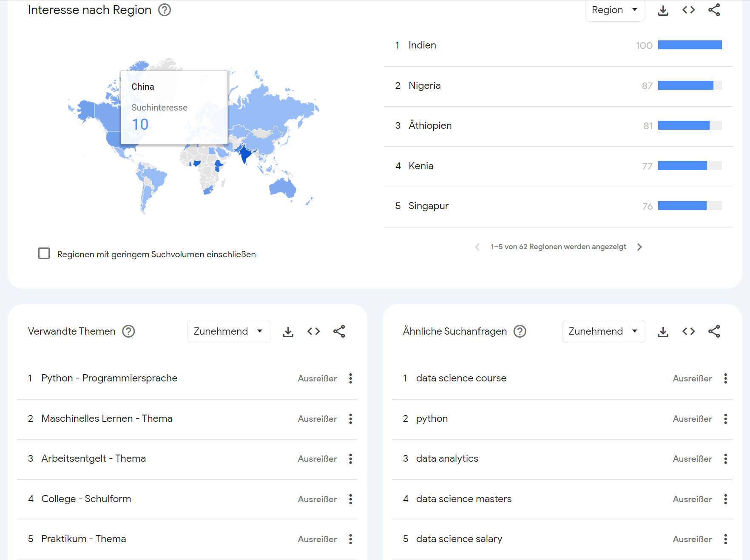Viewport: 750px width, 560px height.
Task: Download the Interesse nach Region data
Action: coord(663,10)
